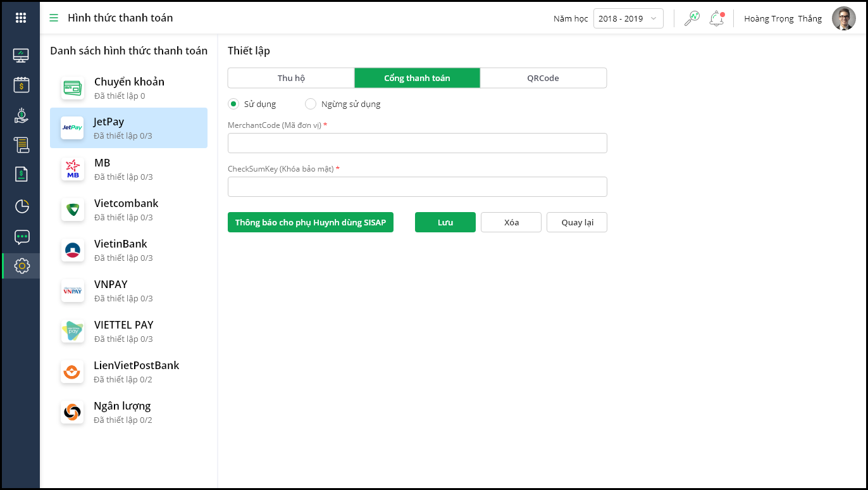This screenshot has height=490, width=868.
Task: Click the chat message sidebar icon
Action: pyautogui.click(x=22, y=237)
